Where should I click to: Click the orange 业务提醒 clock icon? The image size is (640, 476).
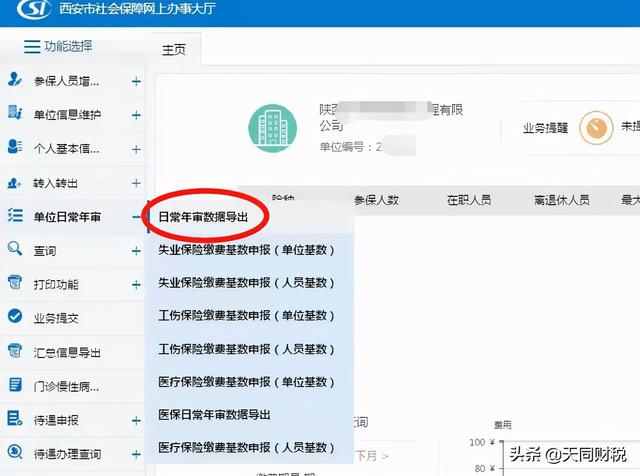596,128
